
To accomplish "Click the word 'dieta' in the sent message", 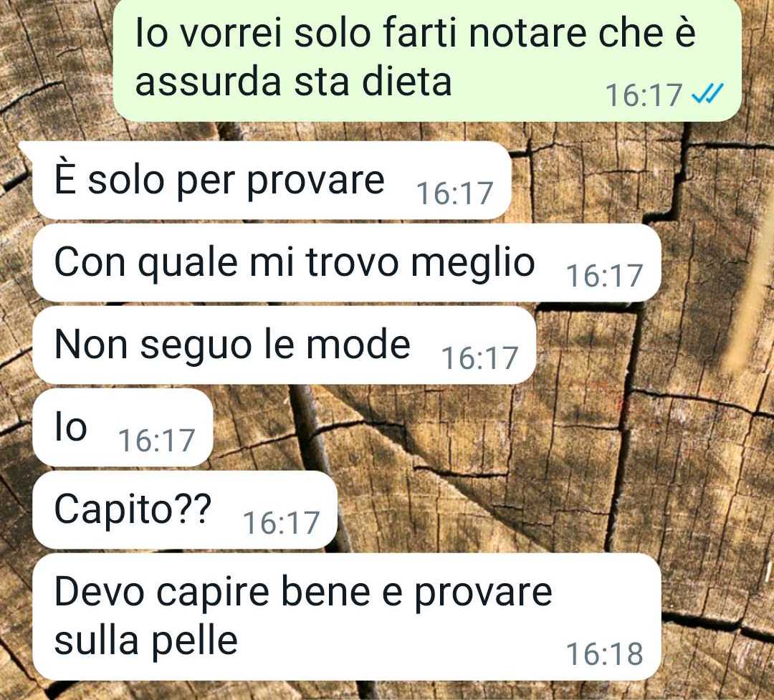I will tap(407, 81).
